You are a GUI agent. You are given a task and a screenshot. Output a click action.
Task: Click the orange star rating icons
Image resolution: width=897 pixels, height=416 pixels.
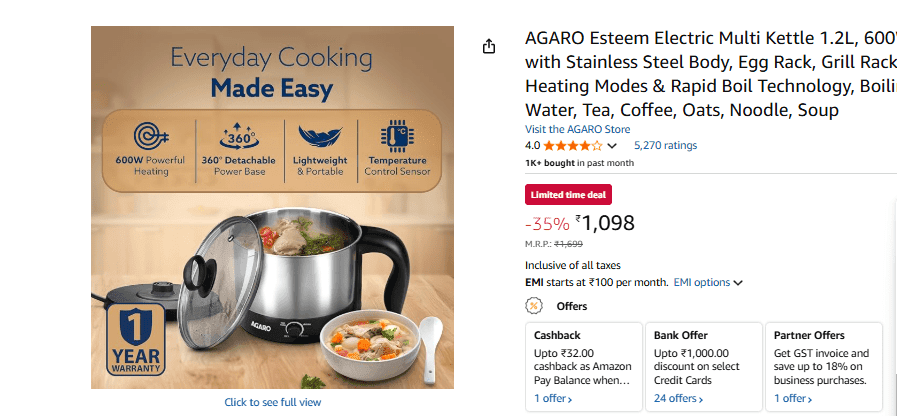point(573,146)
